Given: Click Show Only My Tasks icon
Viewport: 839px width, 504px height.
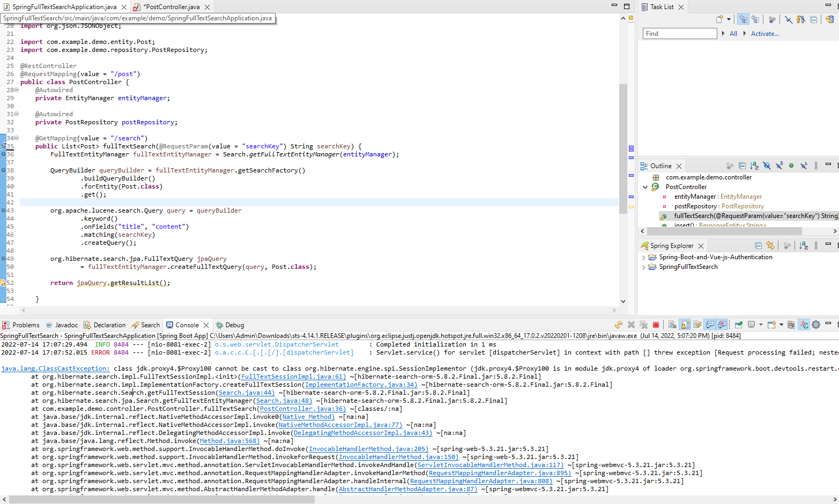Looking at the screenshot, I should click(x=801, y=19).
